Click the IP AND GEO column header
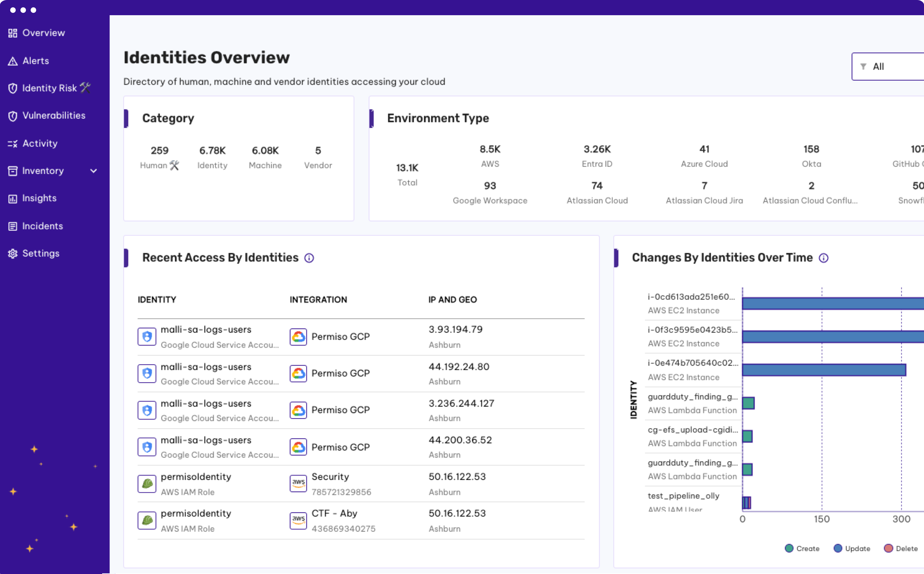This screenshot has height=574, width=924. click(453, 299)
